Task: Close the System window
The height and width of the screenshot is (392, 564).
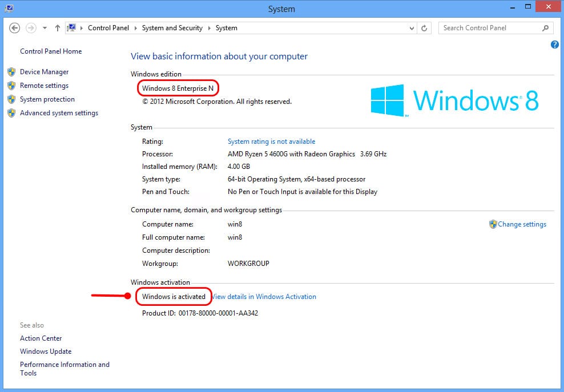Action: click(x=548, y=6)
